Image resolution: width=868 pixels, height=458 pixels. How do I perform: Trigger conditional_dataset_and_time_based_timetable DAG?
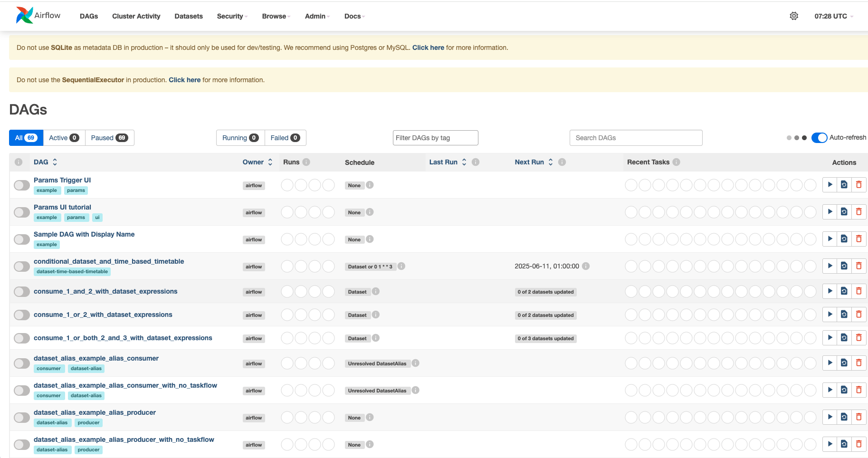tap(830, 266)
